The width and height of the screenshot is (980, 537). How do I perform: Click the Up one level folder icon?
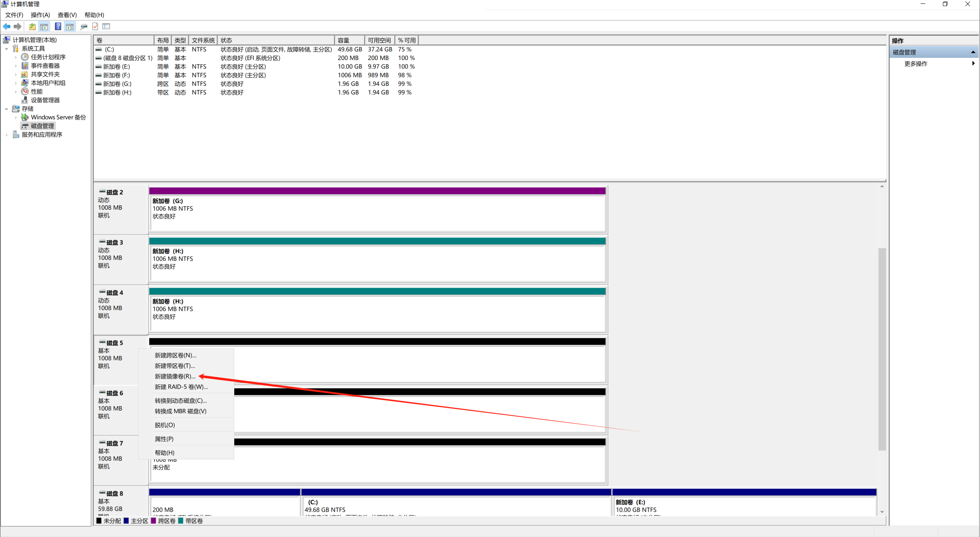32,26
